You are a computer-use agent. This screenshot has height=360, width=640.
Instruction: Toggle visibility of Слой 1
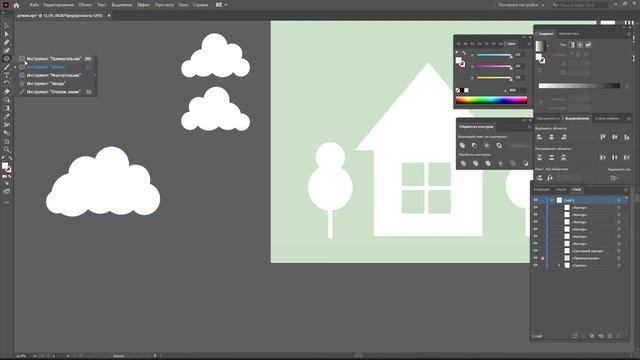click(536, 200)
